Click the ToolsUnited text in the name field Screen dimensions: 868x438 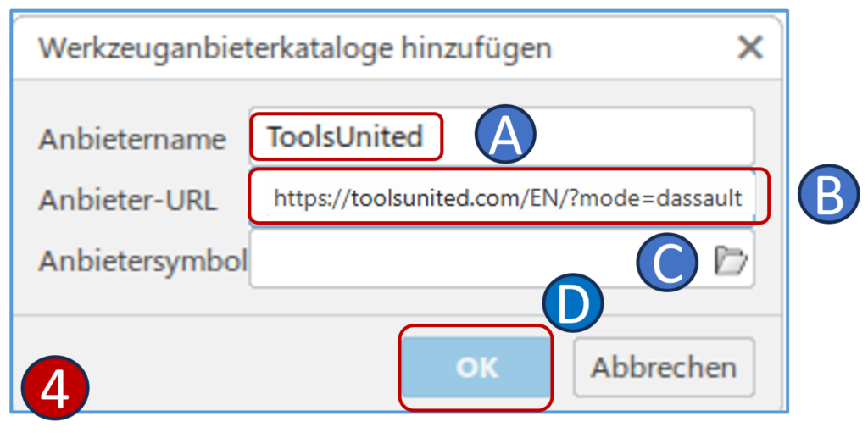click(345, 136)
